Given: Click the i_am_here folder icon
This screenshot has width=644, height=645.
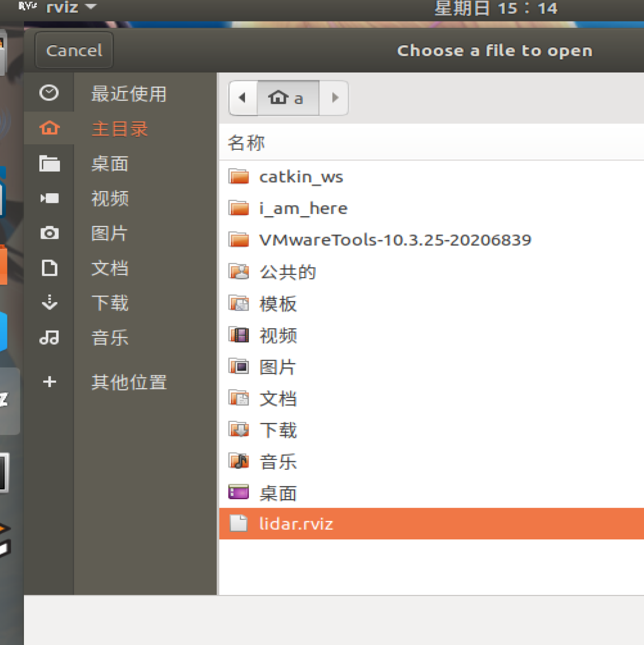Looking at the screenshot, I should coord(239,208).
